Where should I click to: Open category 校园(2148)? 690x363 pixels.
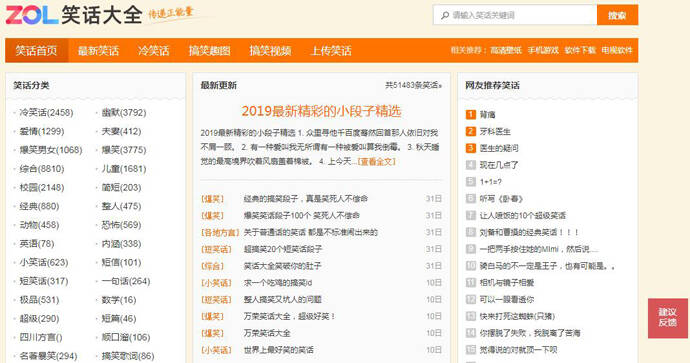pos(42,187)
